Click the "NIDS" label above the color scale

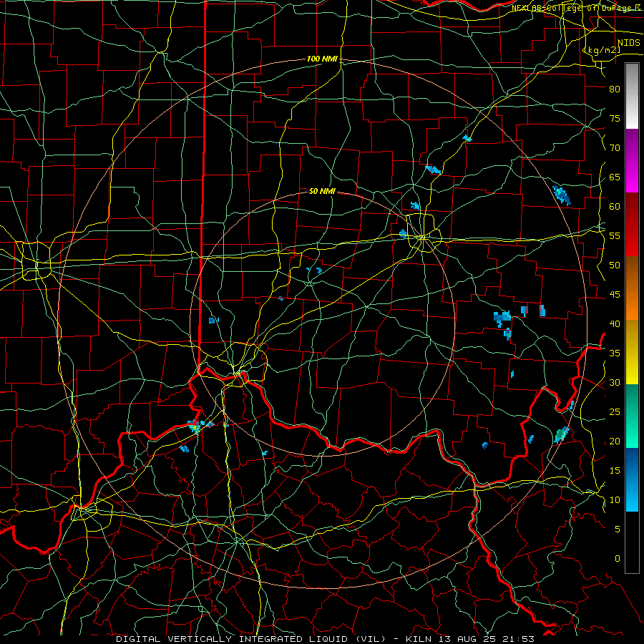[629, 43]
